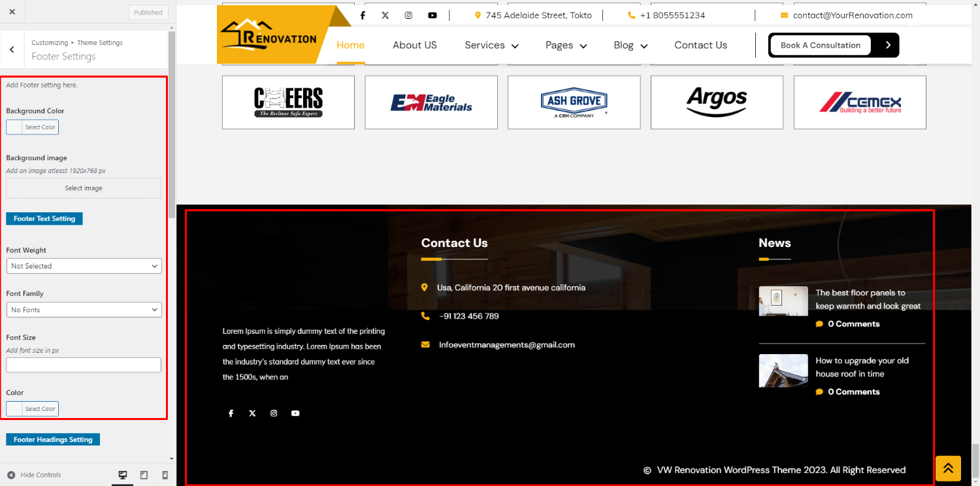Go back using the left chevron arrow
The width and height of the screenshot is (980, 486).
[x=12, y=50]
